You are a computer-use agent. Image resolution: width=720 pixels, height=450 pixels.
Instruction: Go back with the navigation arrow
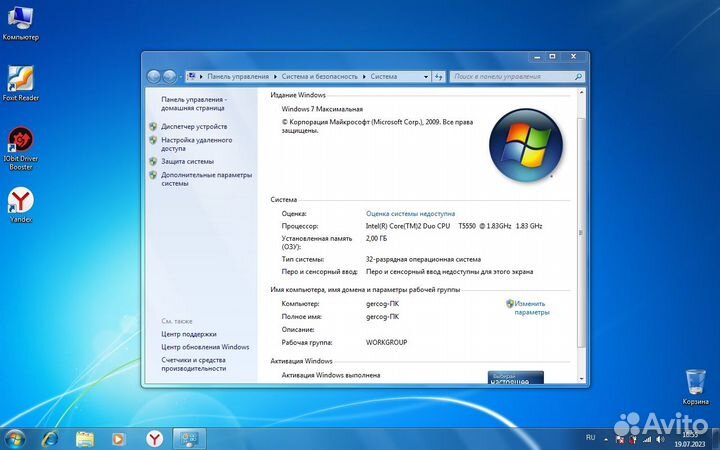[154, 76]
